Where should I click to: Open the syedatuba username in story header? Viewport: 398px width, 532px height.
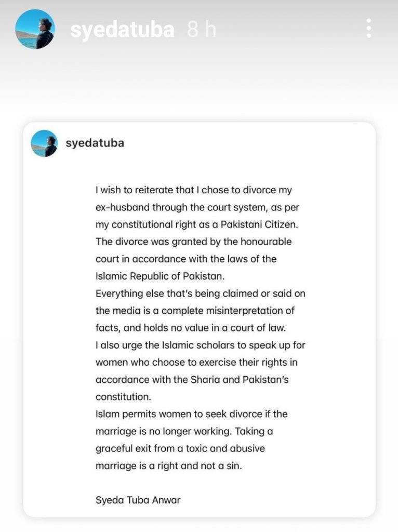[122, 30]
